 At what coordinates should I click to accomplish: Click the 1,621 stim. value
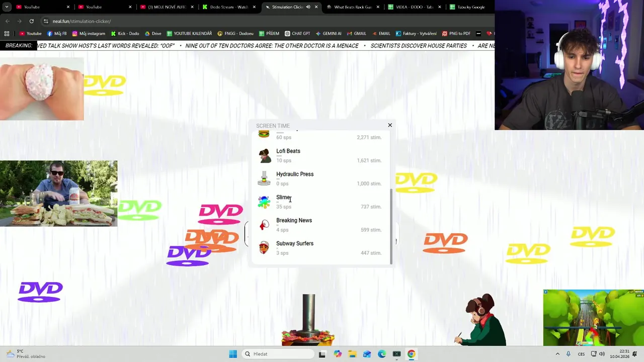369,160
